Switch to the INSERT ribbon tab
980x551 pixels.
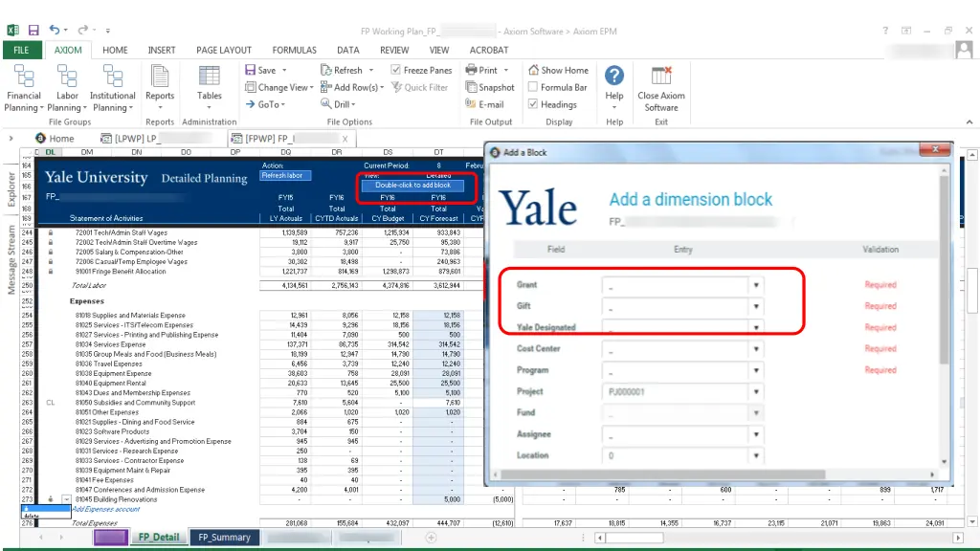[161, 50]
